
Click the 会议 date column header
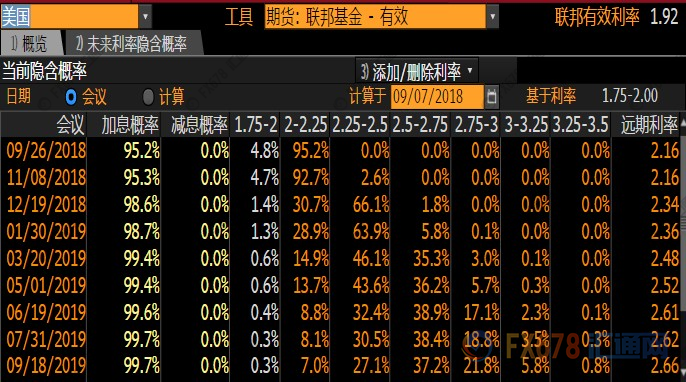click(70, 125)
